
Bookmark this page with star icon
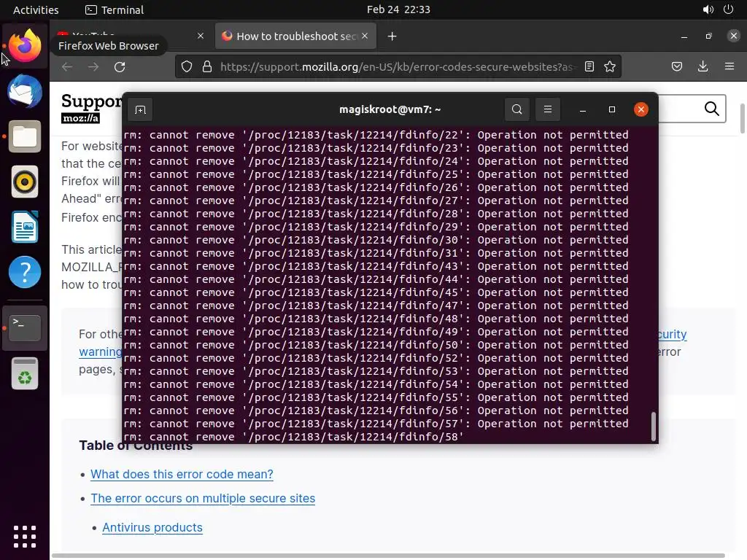click(610, 66)
